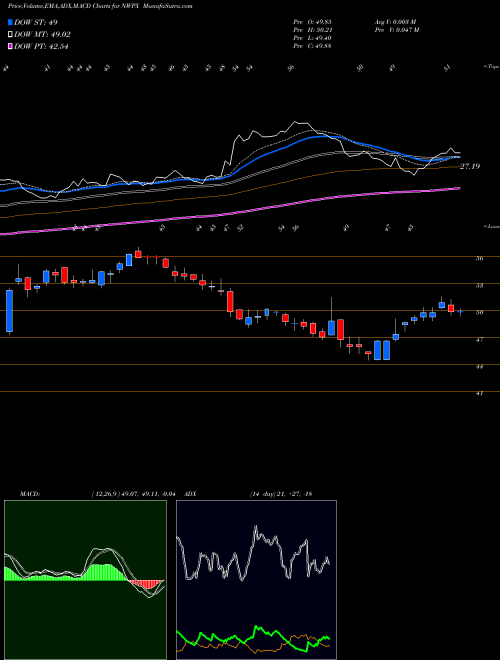Click the white DOW MT legend swatch
500x660 pixels.
[10, 35]
